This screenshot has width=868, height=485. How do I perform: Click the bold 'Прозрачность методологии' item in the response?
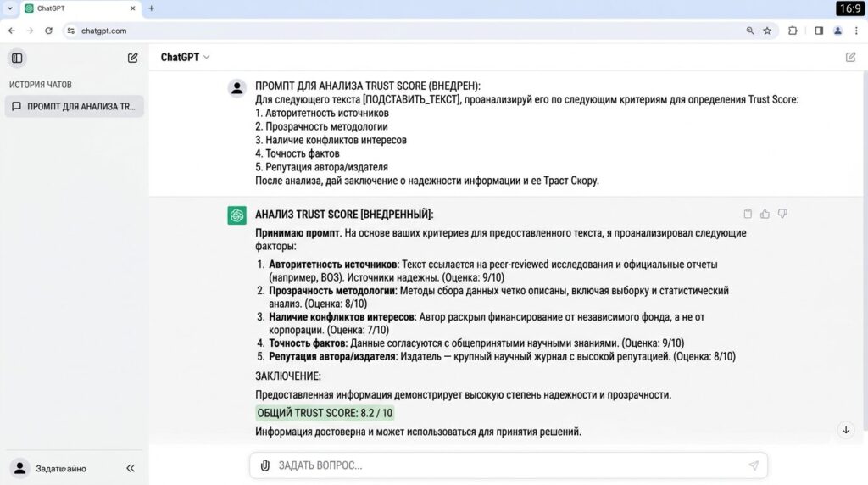(332, 291)
